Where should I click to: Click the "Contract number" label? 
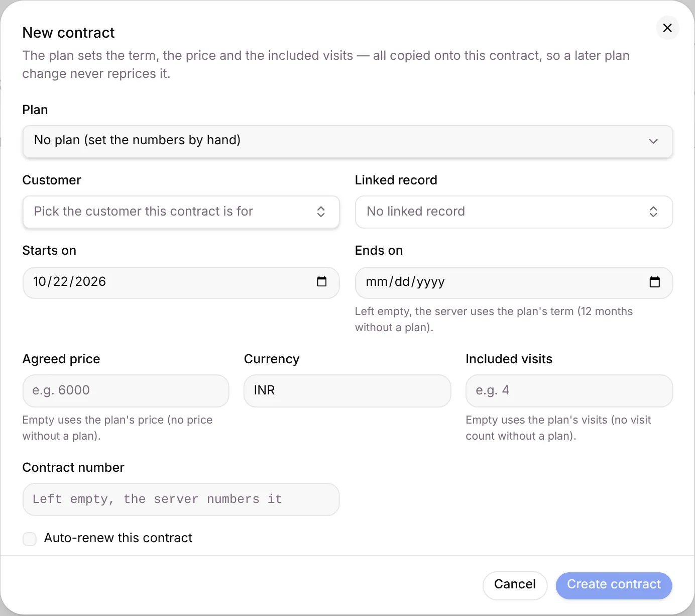tap(73, 468)
